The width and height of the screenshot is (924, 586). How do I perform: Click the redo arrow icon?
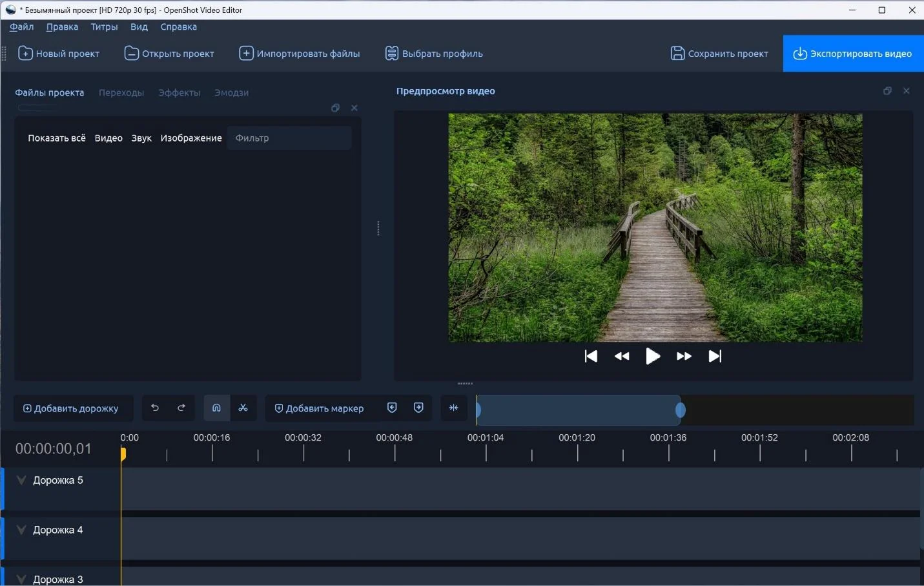click(181, 408)
